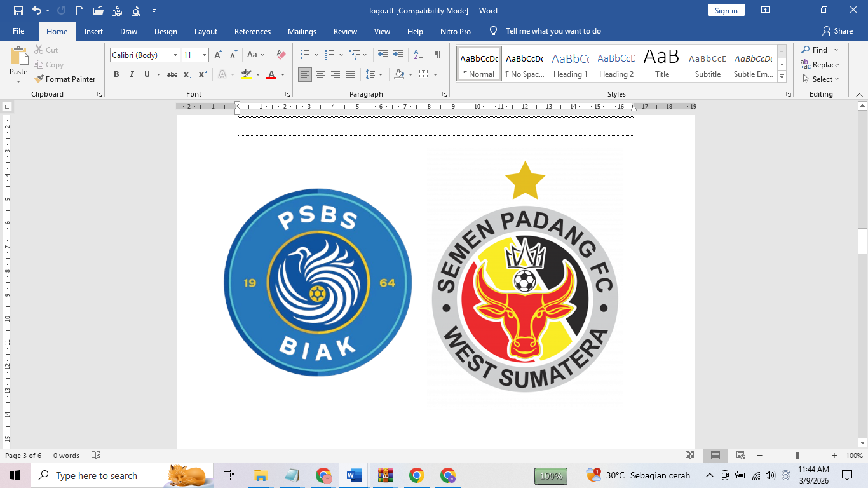Expand the Styles gallery More arrow
Screen dimensions: 868x488
point(782,77)
